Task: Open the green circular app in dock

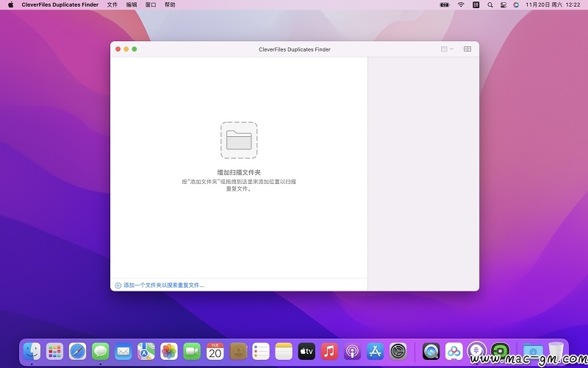Action: click(x=501, y=352)
